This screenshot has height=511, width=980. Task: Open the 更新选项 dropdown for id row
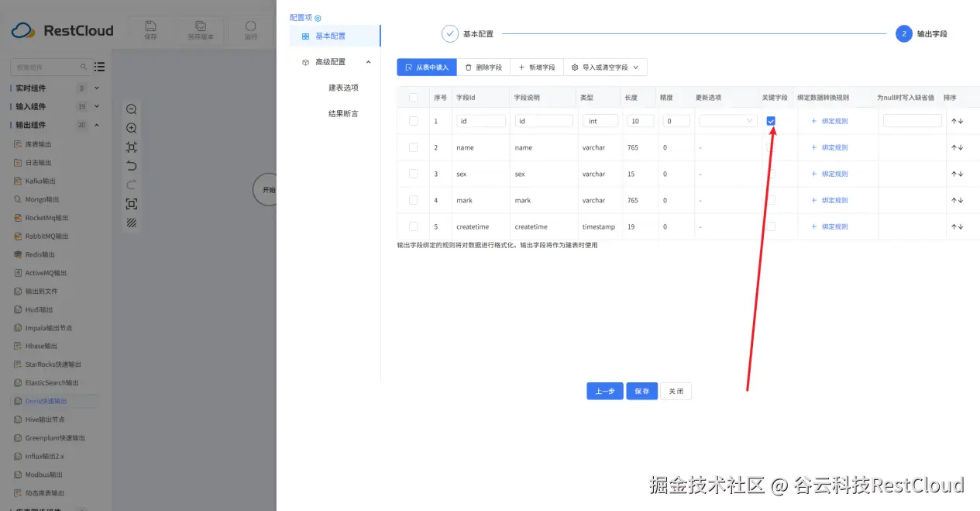coord(725,121)
